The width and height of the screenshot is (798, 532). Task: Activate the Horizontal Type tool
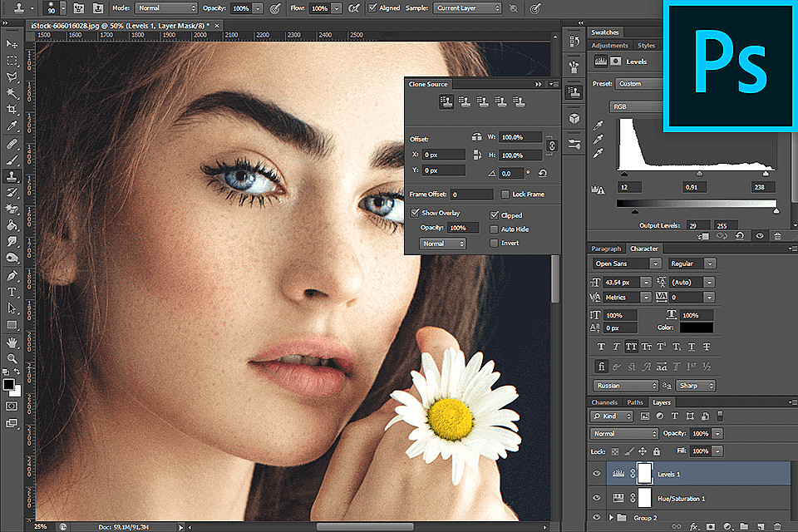click(x=12, y=292)
